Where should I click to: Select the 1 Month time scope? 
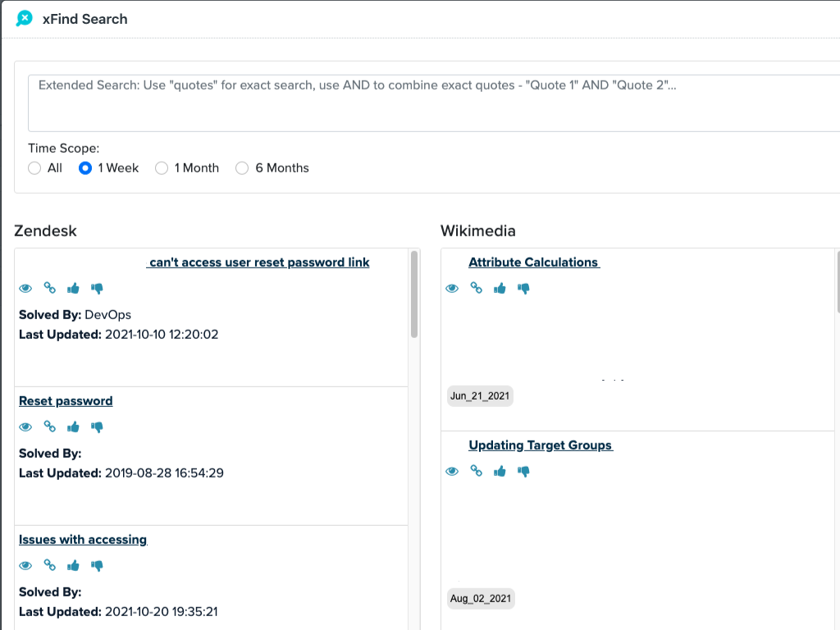coord(162,168)
